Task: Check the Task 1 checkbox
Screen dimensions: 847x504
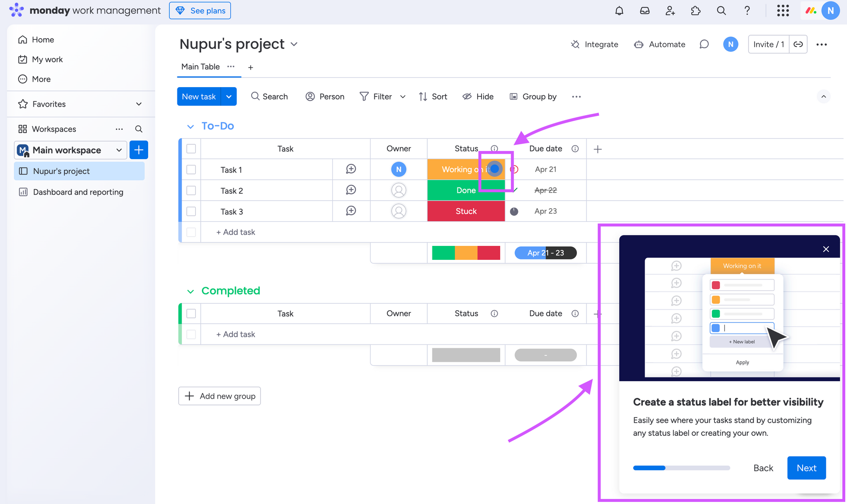Action: click(191, 169)
